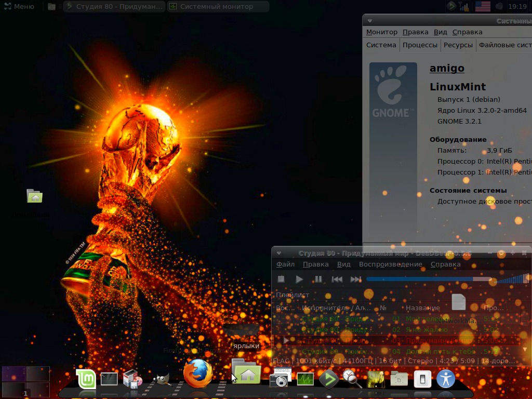Click the 19:19 clock in the panel

point(517,6)
